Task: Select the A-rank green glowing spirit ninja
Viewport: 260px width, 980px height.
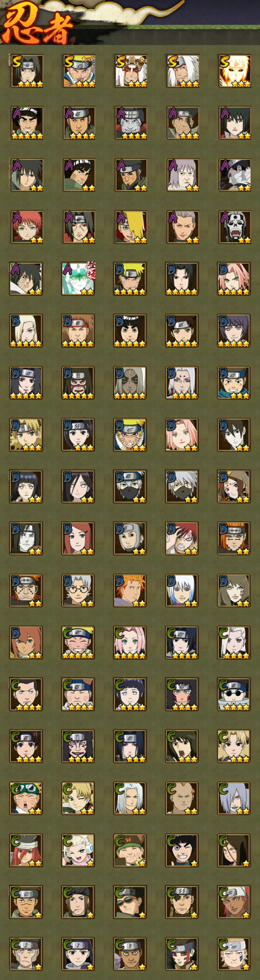Action: (78, 278)
